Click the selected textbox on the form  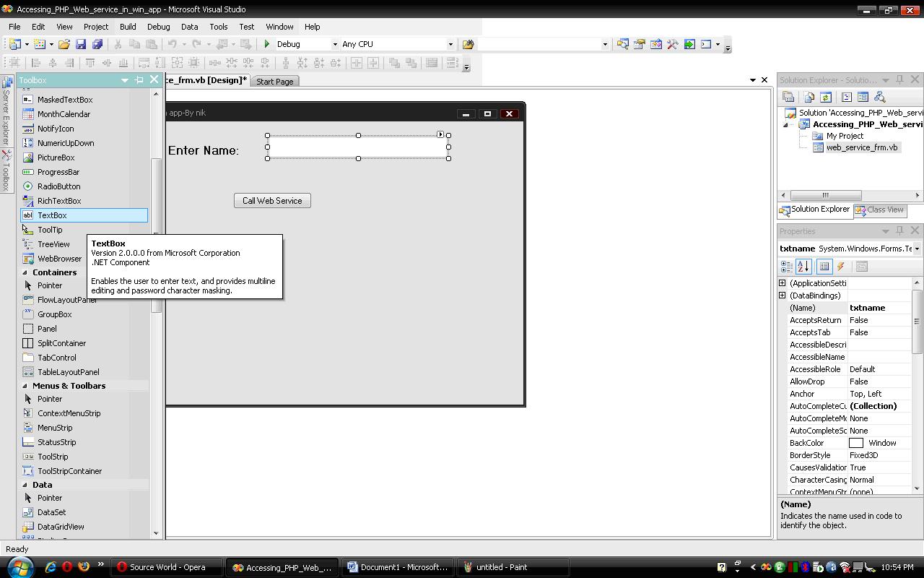point(358,147)
